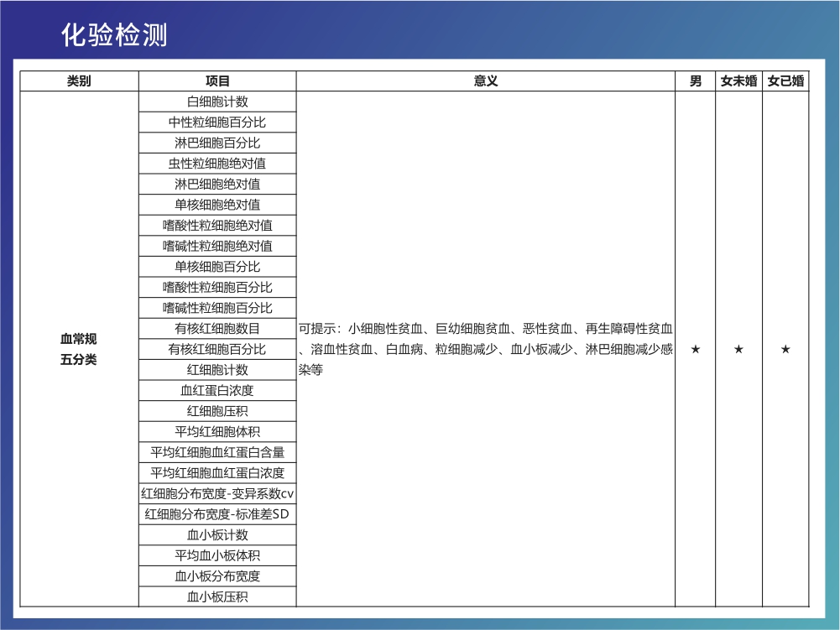This screenshot has width=840, height=630.
Task: Click the 嗜酸性粒细胞百分比 row
Action: click(217, 287)
